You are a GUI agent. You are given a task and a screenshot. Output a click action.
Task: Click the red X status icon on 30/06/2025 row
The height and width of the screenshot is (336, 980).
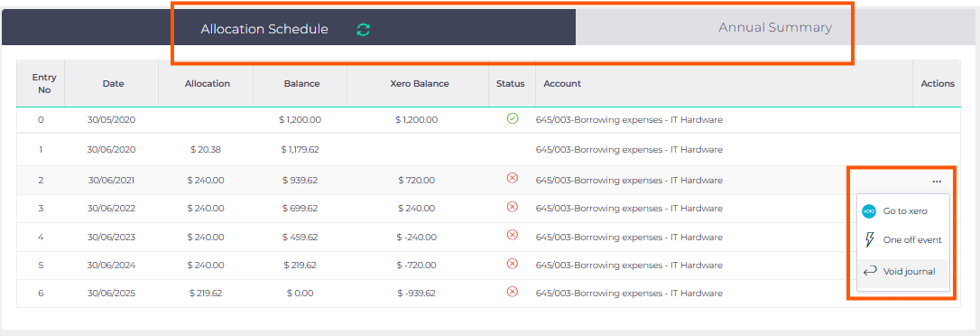tap(512, 292)
